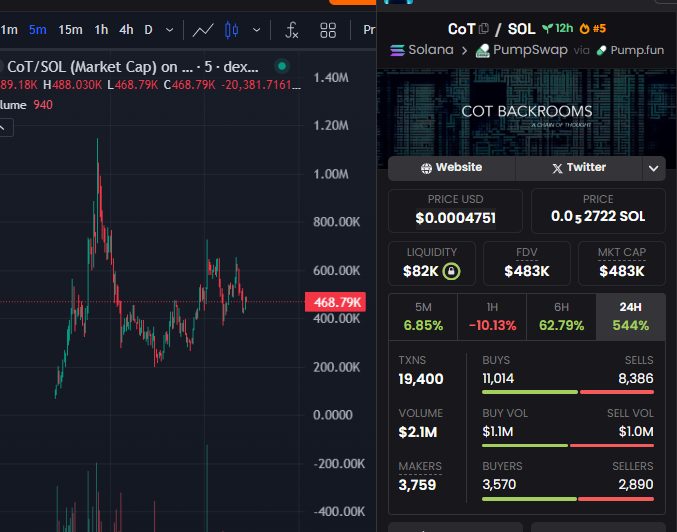Click the BUYS 11,014 value
The image size is (677, 532).
[498, 379]
